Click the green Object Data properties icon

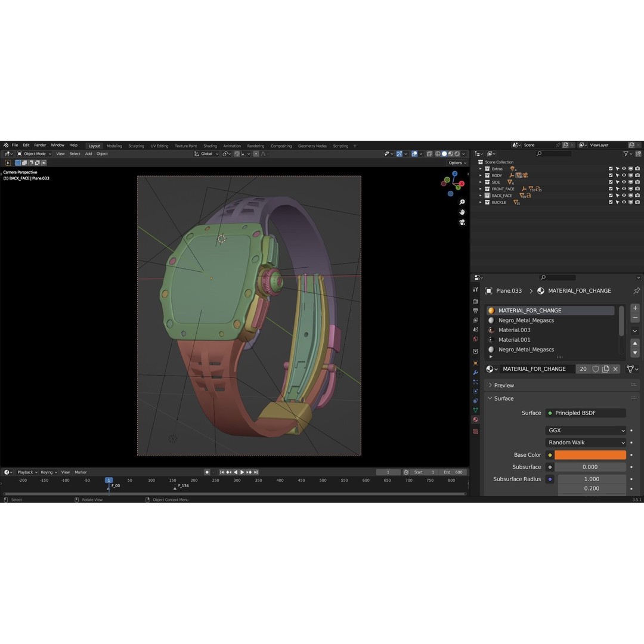click(476, 408)
